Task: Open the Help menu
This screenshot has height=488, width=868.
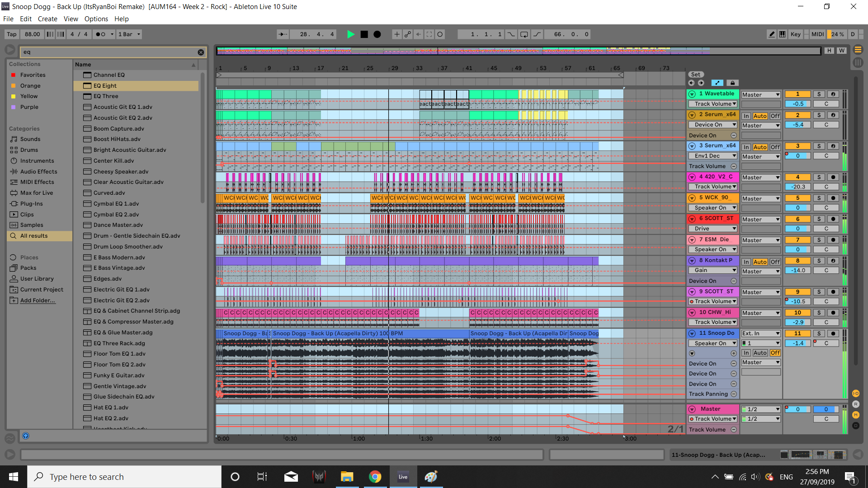Action: pos(122,19)
